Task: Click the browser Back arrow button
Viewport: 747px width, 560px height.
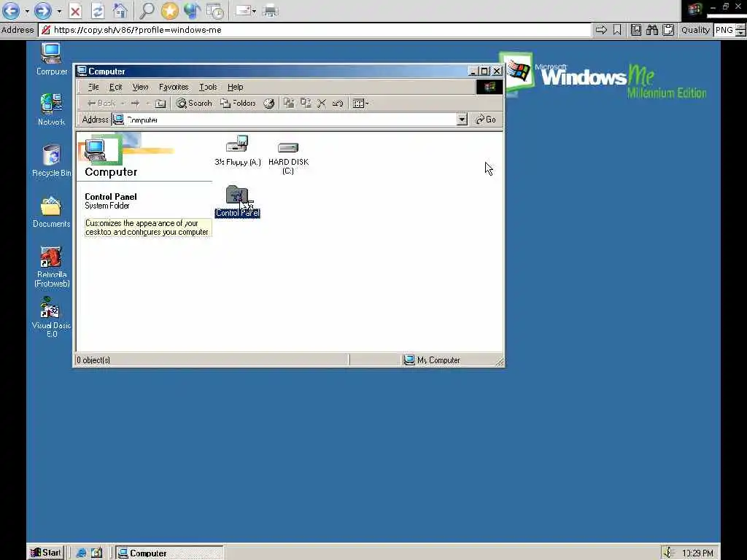Action: (11, 10)
